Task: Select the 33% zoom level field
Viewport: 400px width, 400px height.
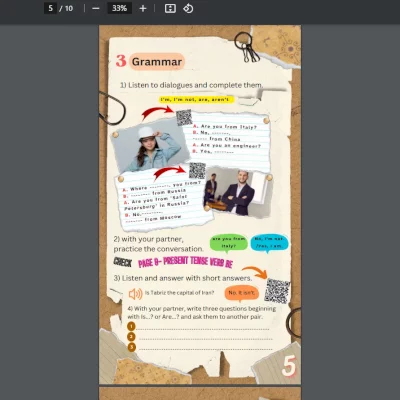Action: (x=119, y=8)
